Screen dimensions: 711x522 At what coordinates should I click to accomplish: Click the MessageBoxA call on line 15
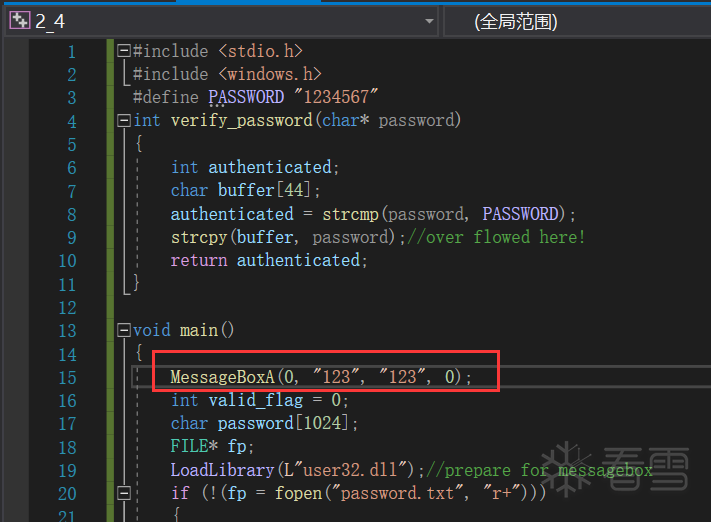[321, 377]
